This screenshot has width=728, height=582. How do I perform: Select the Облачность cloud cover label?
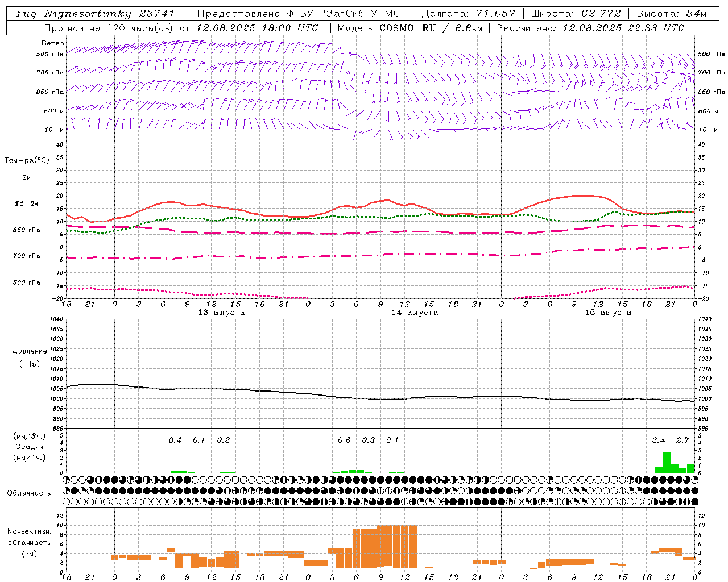(29, 493)
